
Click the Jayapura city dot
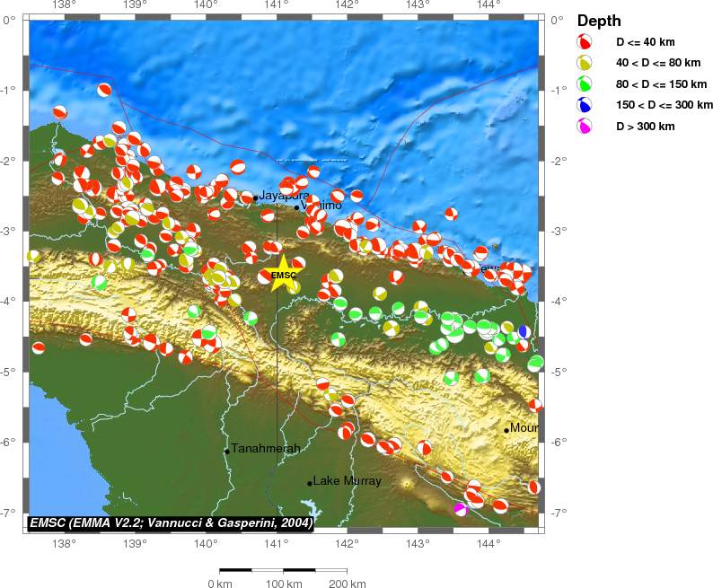[x=256, y=197]
